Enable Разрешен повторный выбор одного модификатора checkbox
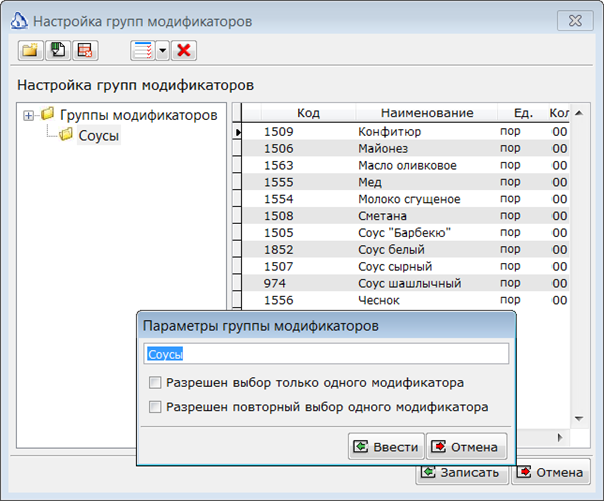604x501 pixels. [x=155, y=407]
